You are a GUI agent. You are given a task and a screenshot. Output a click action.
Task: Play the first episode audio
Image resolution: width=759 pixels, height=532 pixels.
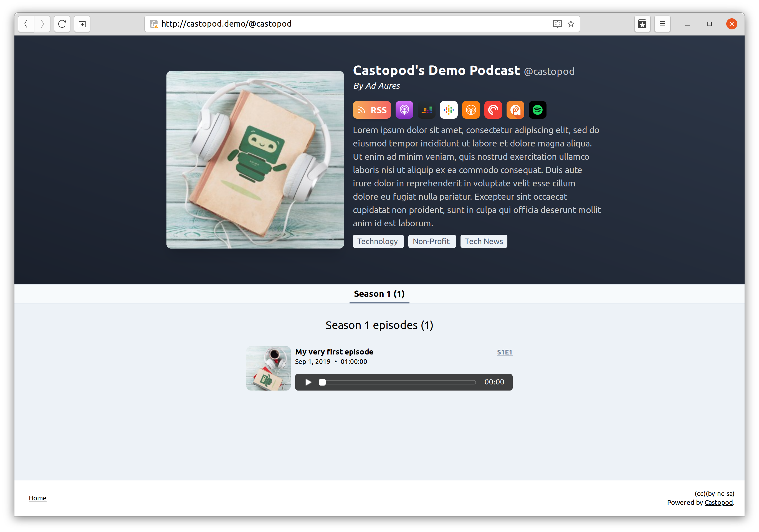coord(307,382)
